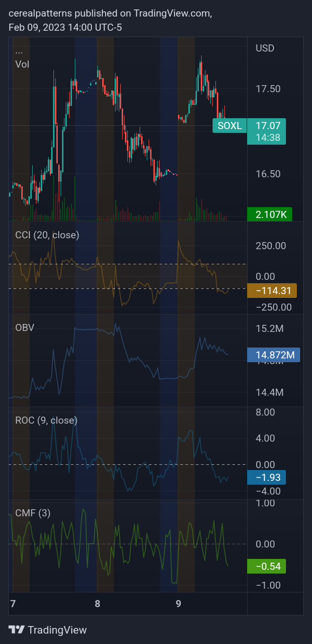Click the 14.4M OBV axis label
The image size is (312, 644).
[270, 392]
